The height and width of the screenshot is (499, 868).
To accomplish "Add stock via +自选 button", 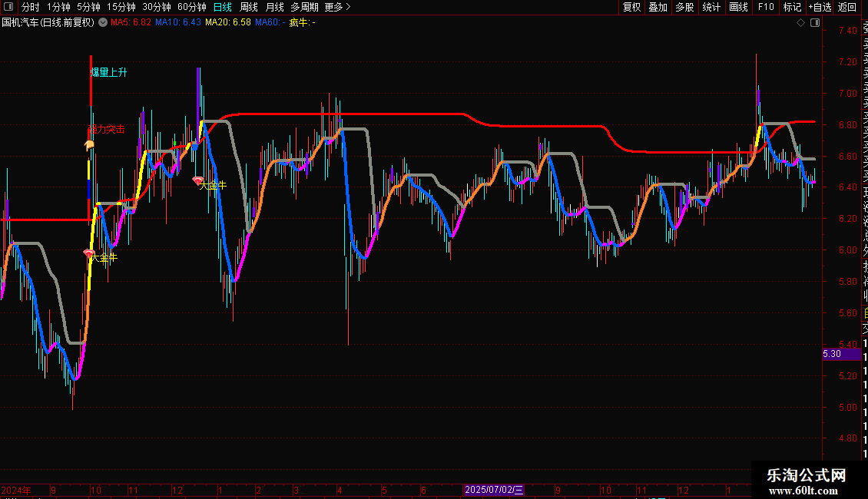I will tap(820, 7).
